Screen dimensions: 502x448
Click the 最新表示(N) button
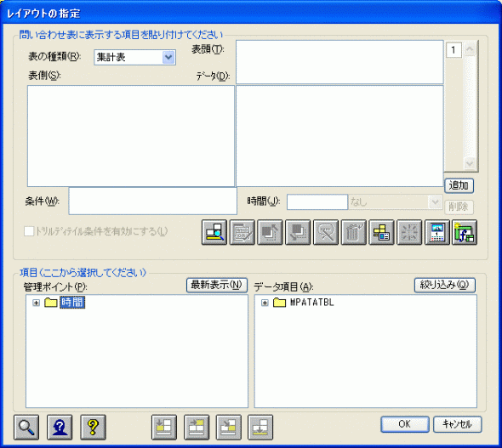(x=217, y=285)
